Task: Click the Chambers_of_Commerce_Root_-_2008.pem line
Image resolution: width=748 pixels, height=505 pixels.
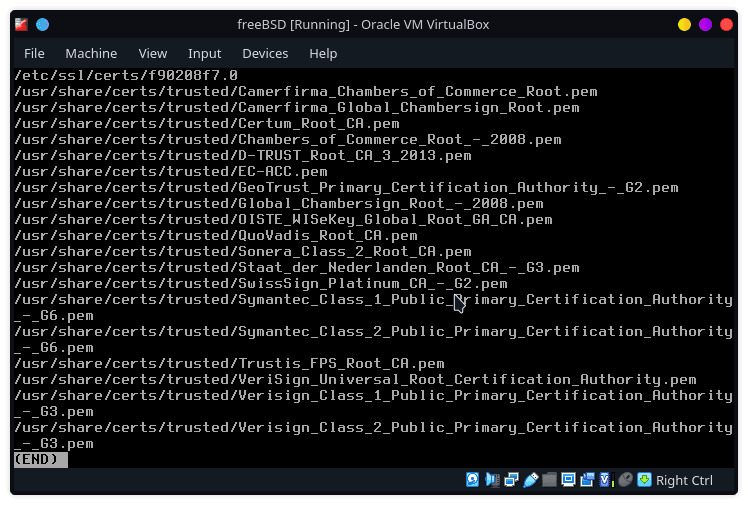Action: pos(288,139)
